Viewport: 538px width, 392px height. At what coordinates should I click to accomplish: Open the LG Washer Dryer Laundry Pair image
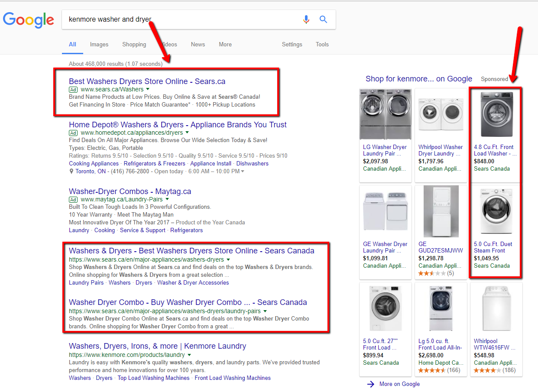(x=386, y=114)
